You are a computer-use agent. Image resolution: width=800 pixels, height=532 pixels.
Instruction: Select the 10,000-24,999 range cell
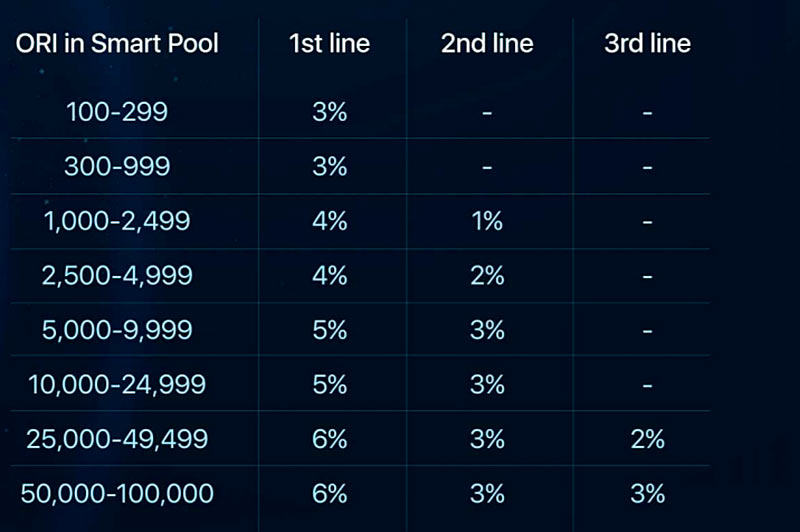pyautogui.click(x=117, y=384)
